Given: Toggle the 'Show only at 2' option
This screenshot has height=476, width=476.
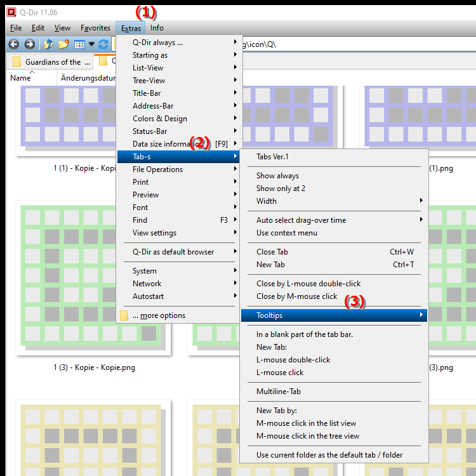Looking at the screenshot, I should (334, 188).
